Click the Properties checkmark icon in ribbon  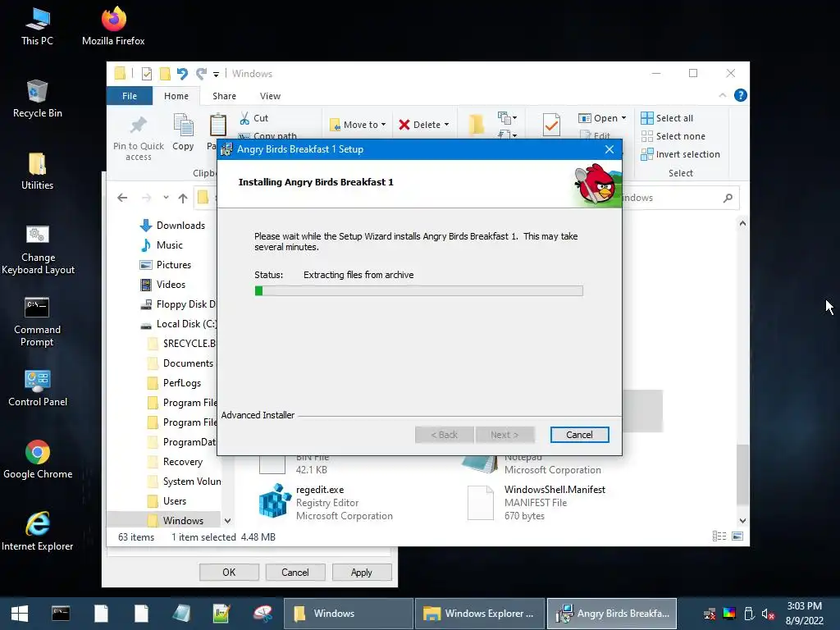tap(551, 126)
